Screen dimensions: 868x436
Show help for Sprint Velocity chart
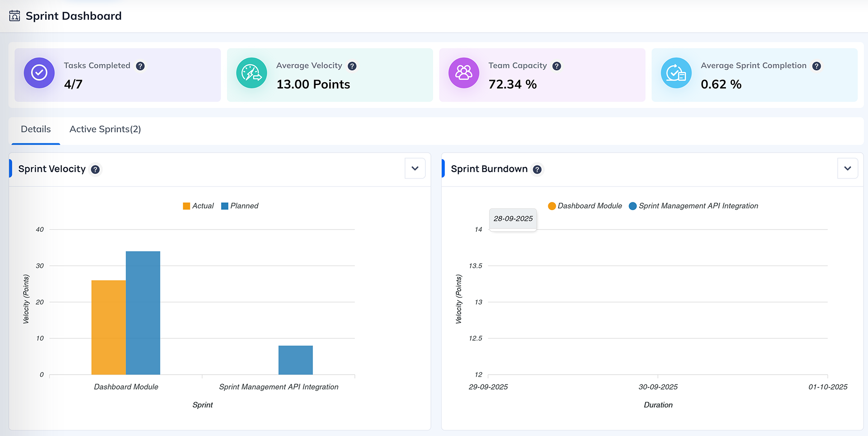click(95, 169)
